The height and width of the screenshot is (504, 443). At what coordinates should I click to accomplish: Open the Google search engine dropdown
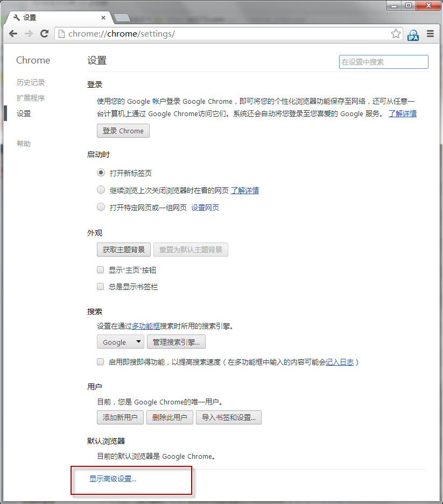click(x=121, y=342)
